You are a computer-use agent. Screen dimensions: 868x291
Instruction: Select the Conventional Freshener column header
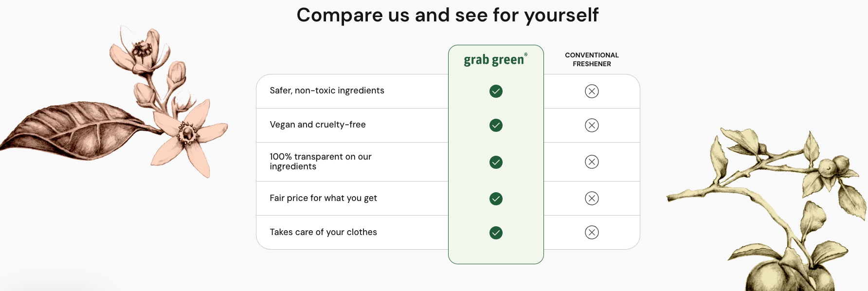[592, 59]
